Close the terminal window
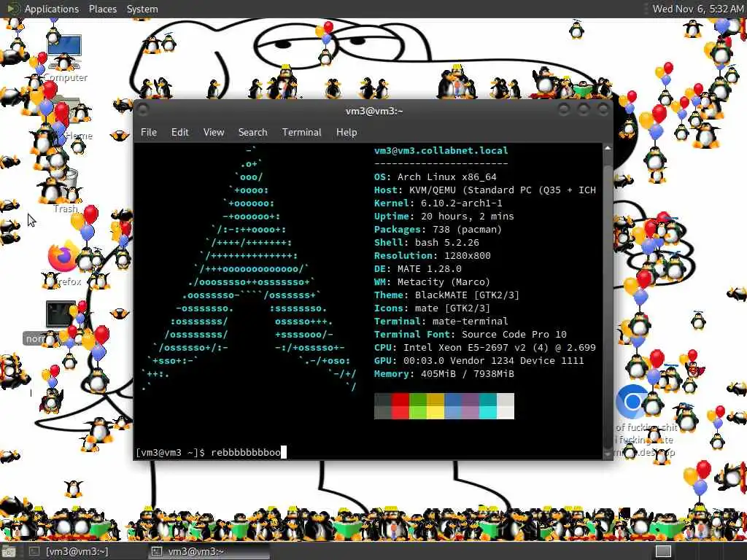The width and height of the screenshot is (747, 560). pos(603,110)
